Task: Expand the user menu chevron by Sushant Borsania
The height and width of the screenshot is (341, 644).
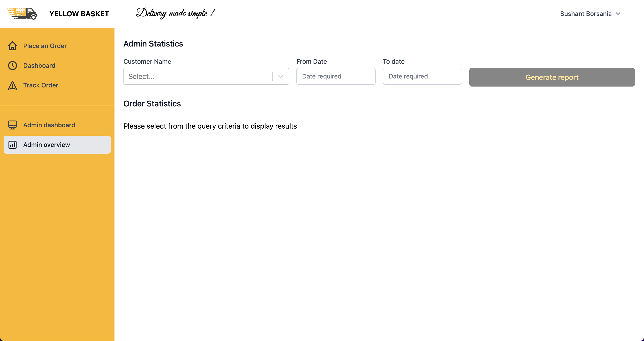Action: pyautogui.click(x=618, y=14)
